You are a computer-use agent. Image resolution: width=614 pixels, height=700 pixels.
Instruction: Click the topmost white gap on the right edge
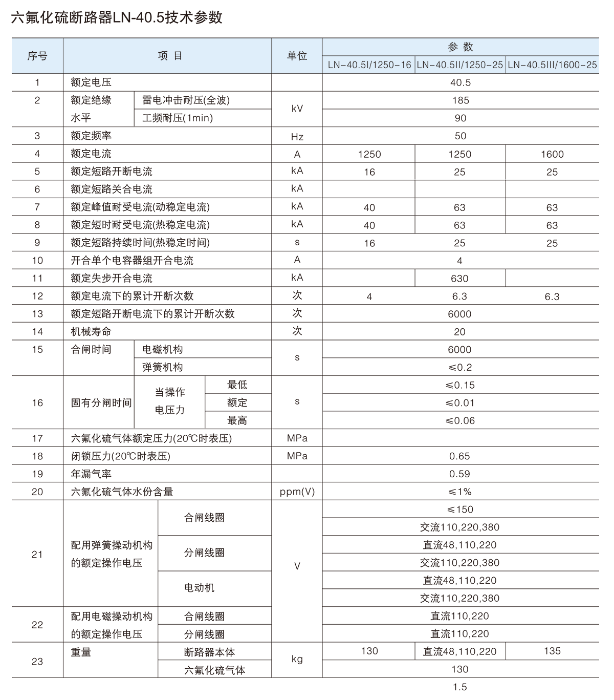[582, 189]
